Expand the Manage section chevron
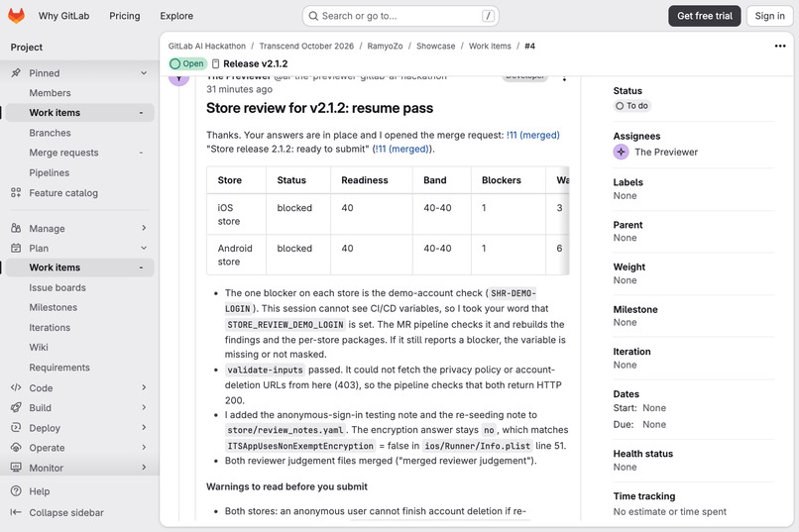The image size is (799, 532). pos(144,228)
